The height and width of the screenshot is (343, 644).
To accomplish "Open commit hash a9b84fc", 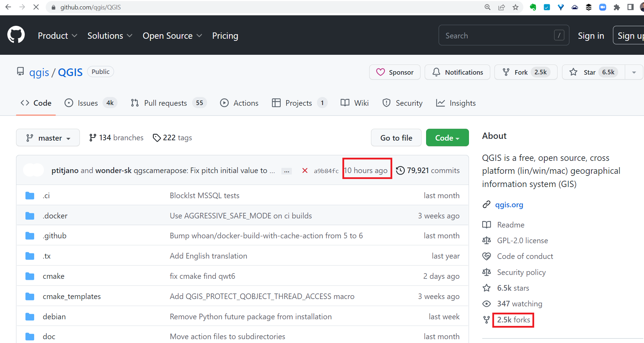I will [326, 171].
